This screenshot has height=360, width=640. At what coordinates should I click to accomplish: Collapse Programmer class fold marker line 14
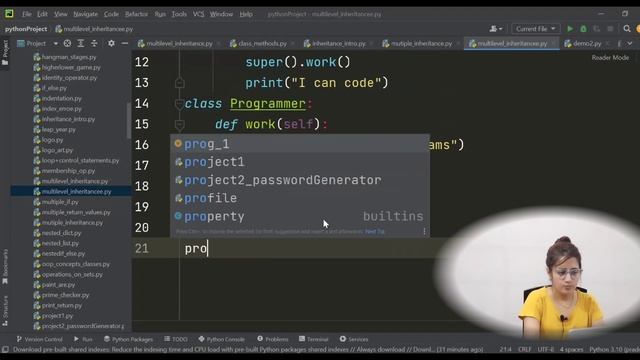[179, 104]
